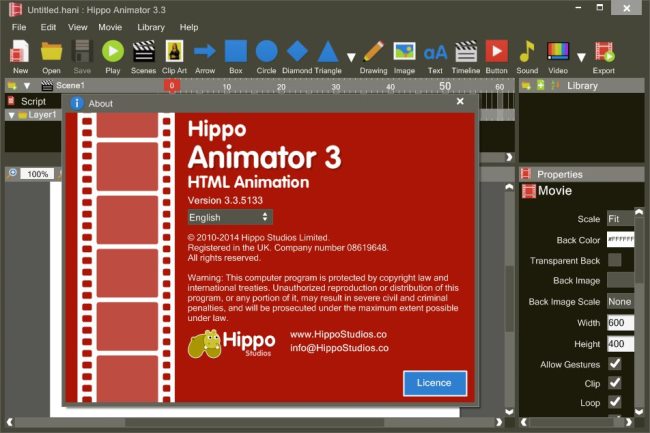Add a Button element from toolbar
Viewport: 650px width, 433px height.
(x=497, y=57)
